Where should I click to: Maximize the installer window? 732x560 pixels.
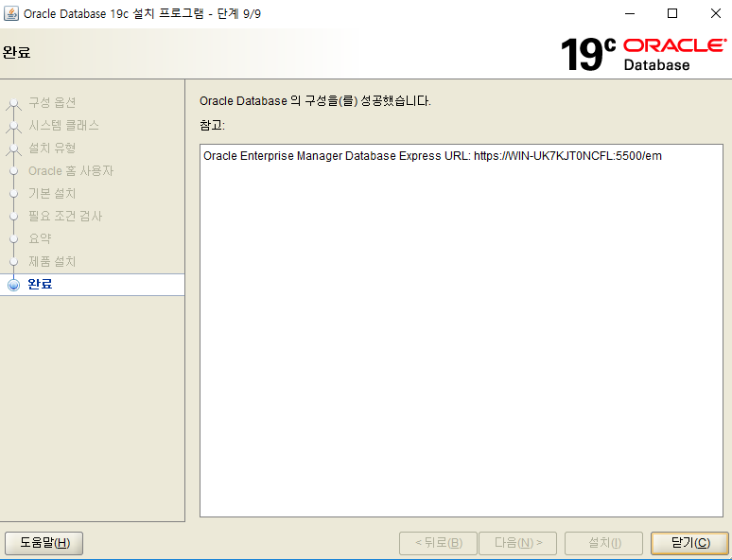[x=672, y=13]
